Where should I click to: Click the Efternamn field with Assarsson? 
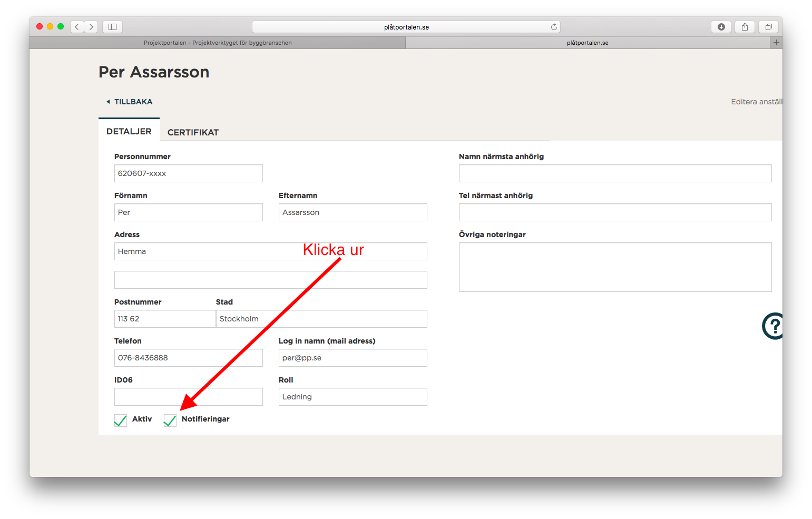(353, 212)
